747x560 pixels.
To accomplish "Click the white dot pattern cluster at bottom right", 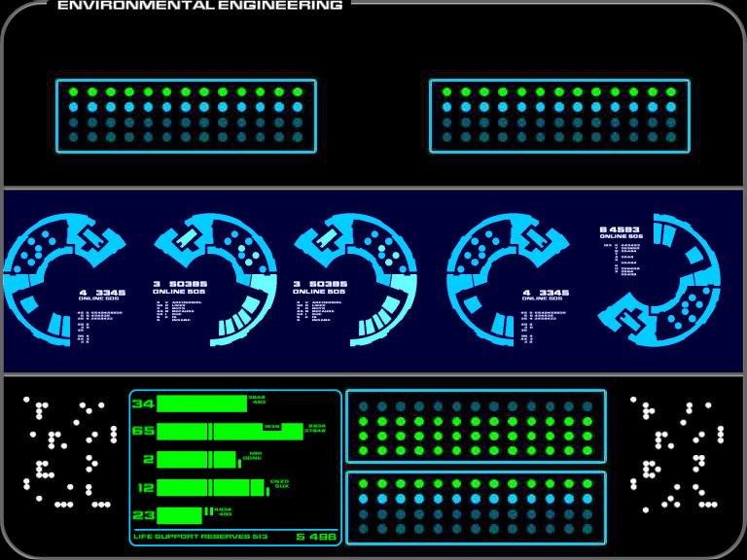I will click(677, 454).
